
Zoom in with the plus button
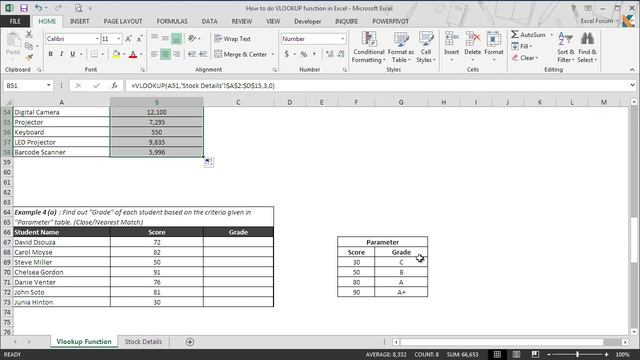[x=607, y=354]
